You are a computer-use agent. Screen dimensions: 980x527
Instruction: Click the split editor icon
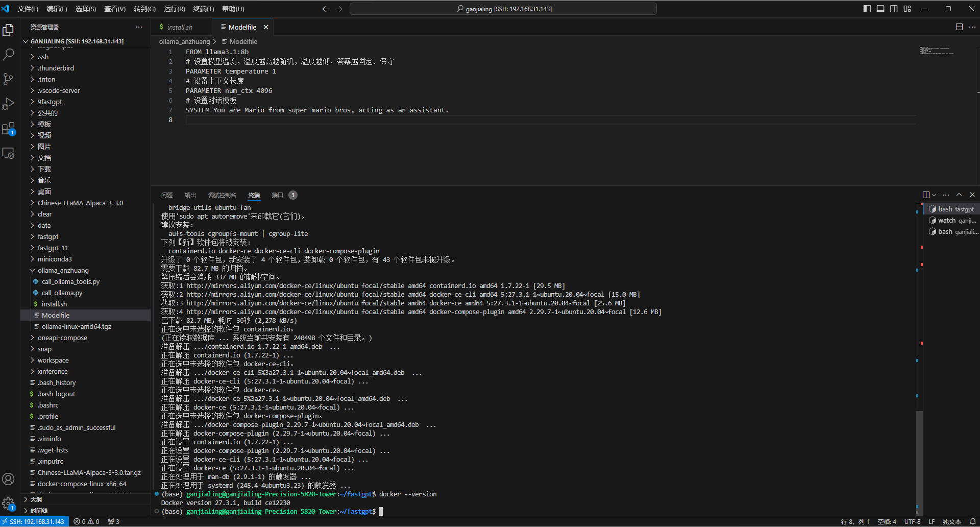tap(959, 27)
